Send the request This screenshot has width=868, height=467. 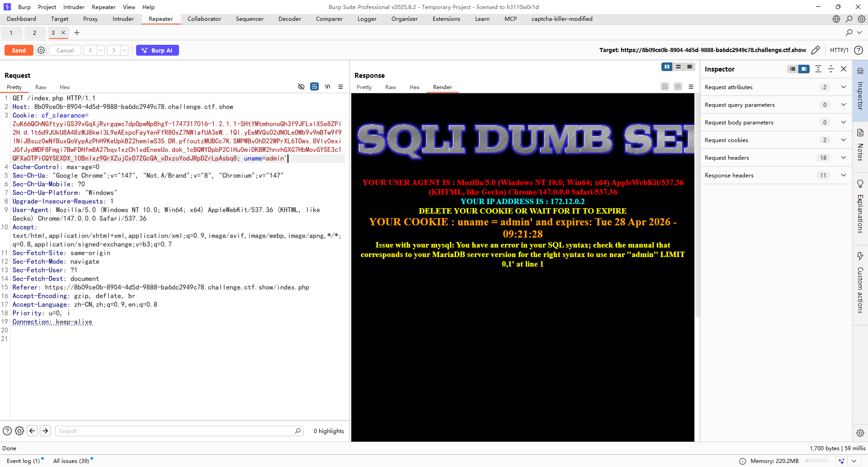[x=19, y=50]
